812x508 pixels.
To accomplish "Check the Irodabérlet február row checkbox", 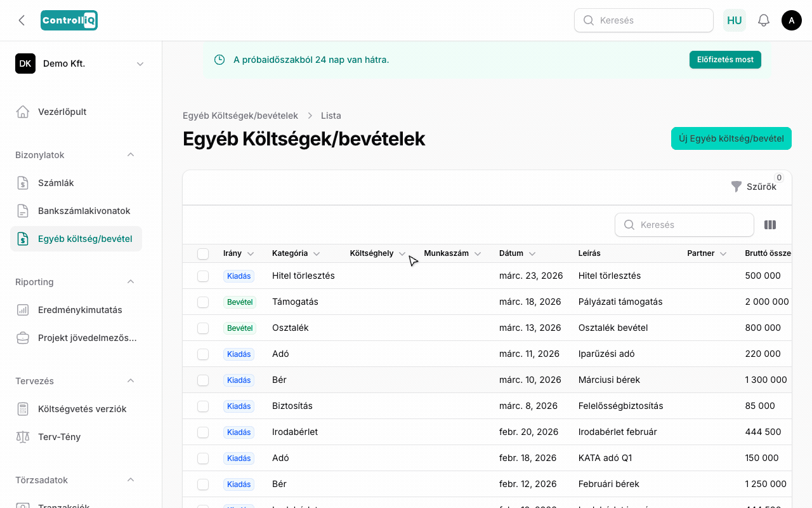I will [x=203, y=432].
